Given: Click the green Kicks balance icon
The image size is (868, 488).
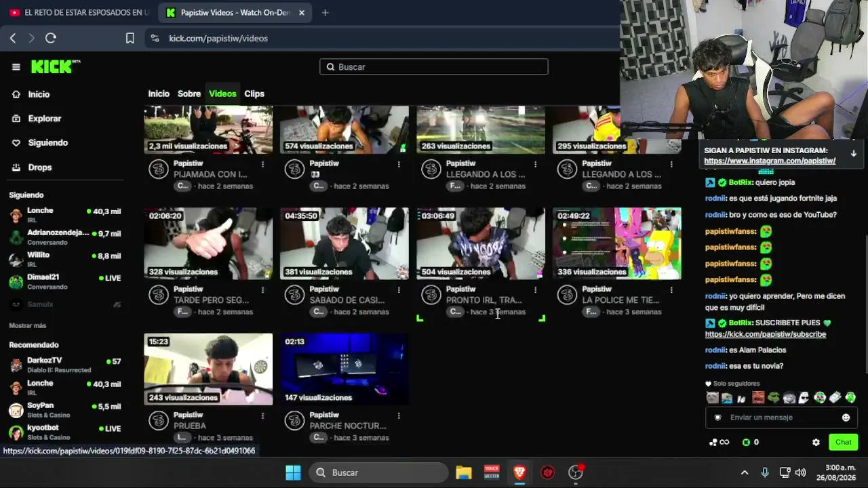Looking at the screenshot, I should click(746, 443).
